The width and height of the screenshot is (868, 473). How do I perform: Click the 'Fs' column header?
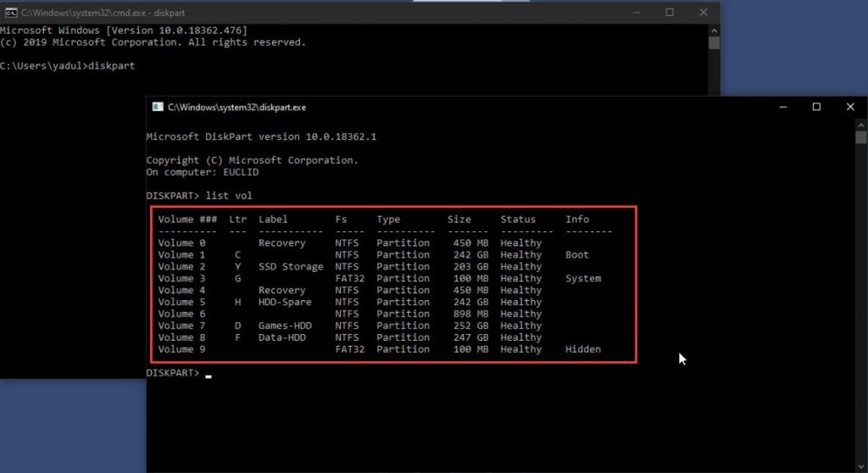341,220
